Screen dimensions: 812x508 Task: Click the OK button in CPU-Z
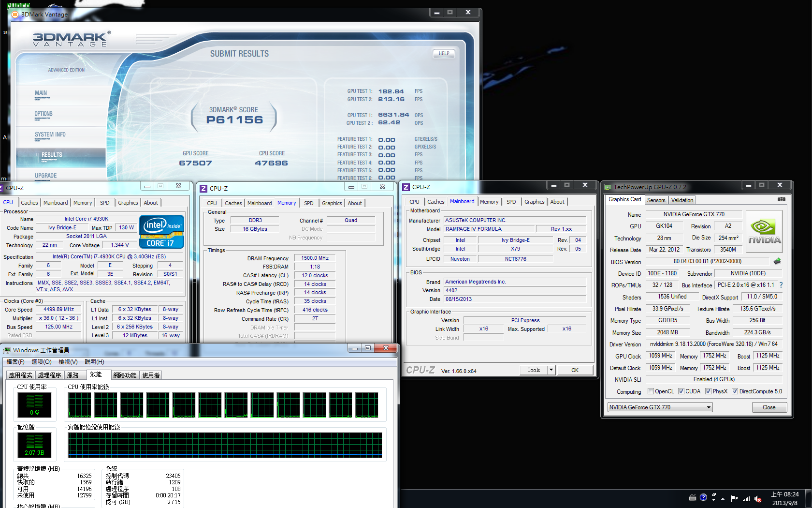[x=575, y=370]
